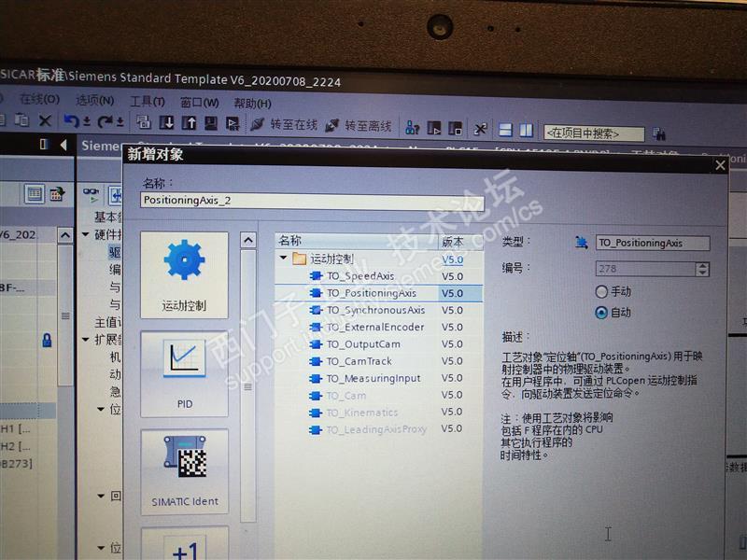Click the Redo arrow in the toolbar
Viewport: 747px width, 560px height.
[105, 122]
